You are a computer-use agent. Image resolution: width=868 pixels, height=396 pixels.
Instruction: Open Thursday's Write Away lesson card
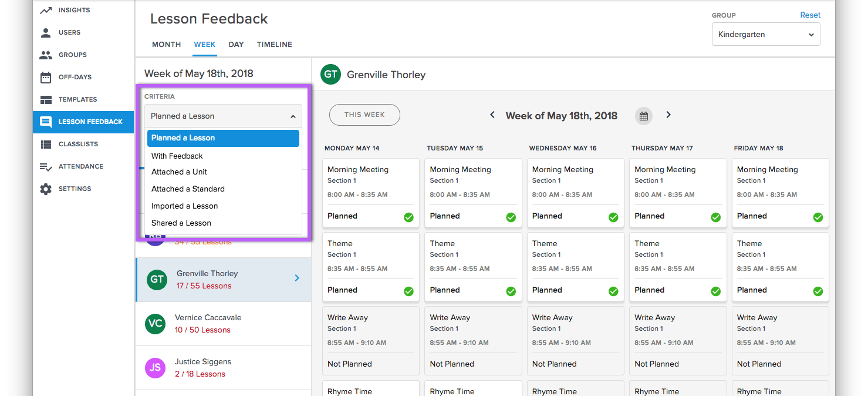click(x=678, y=341)
